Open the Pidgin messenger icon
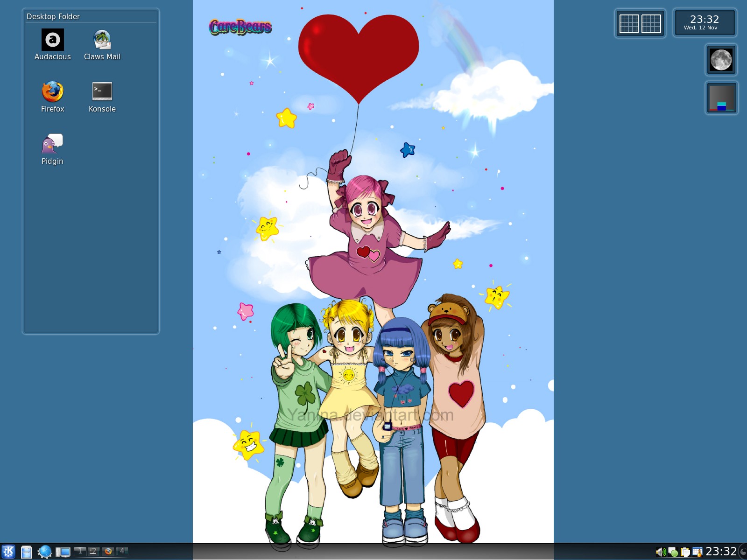The width and height of the screenshot is (747, 560). [52, 144]
